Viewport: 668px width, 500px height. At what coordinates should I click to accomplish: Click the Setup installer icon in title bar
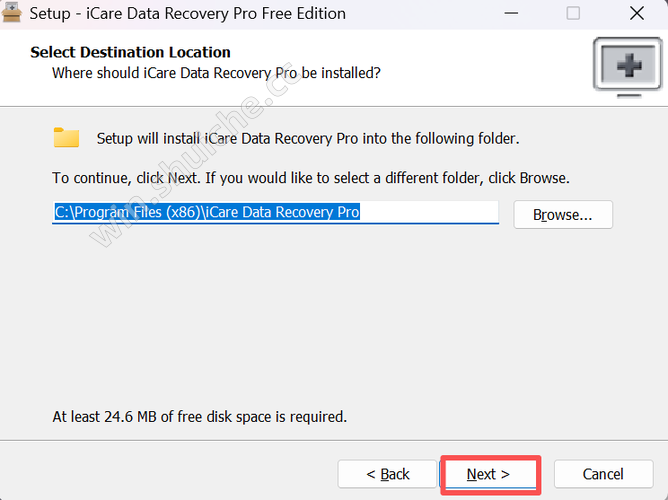click(x=12, y=13)
